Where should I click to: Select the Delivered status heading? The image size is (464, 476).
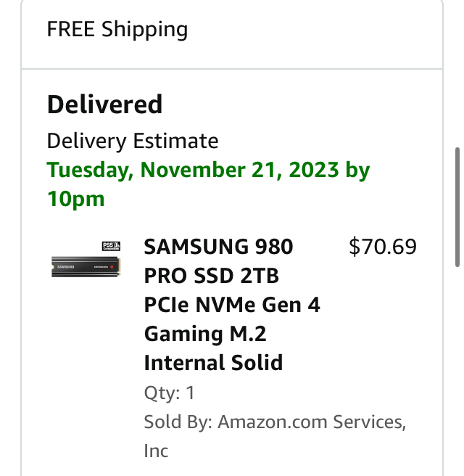pos(104,104)
